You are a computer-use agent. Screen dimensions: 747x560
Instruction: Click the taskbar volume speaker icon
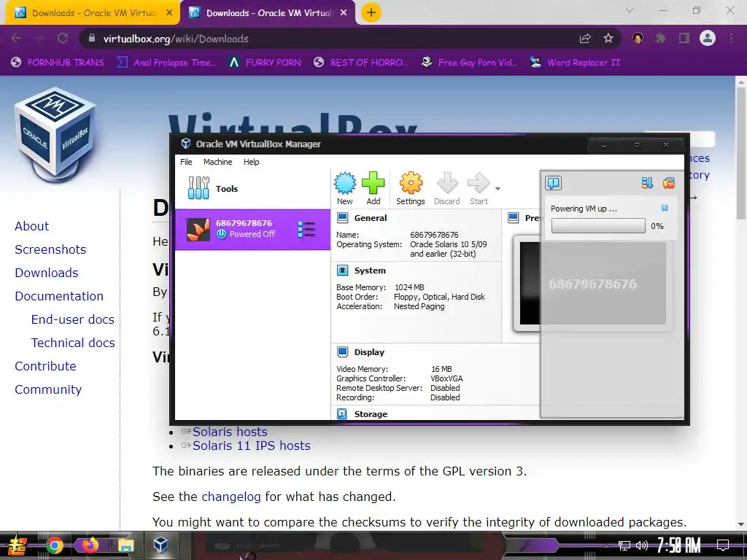(x=642, y=545)
